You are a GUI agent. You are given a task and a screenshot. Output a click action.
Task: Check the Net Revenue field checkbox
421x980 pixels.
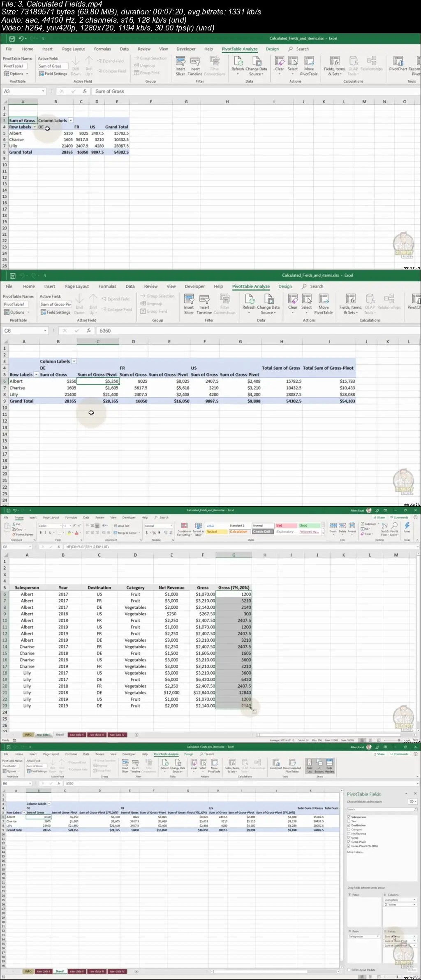click(x=349, y=833)
